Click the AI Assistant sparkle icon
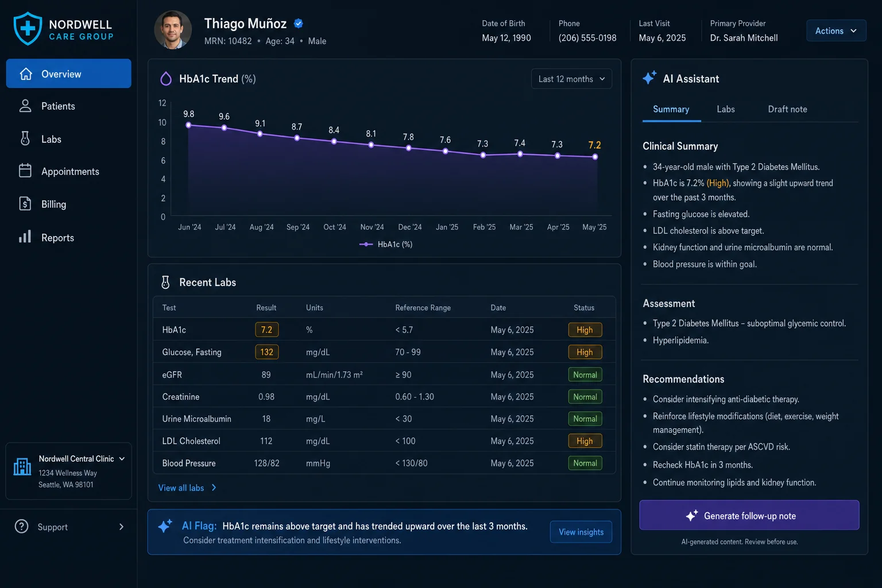 [649, 78]
